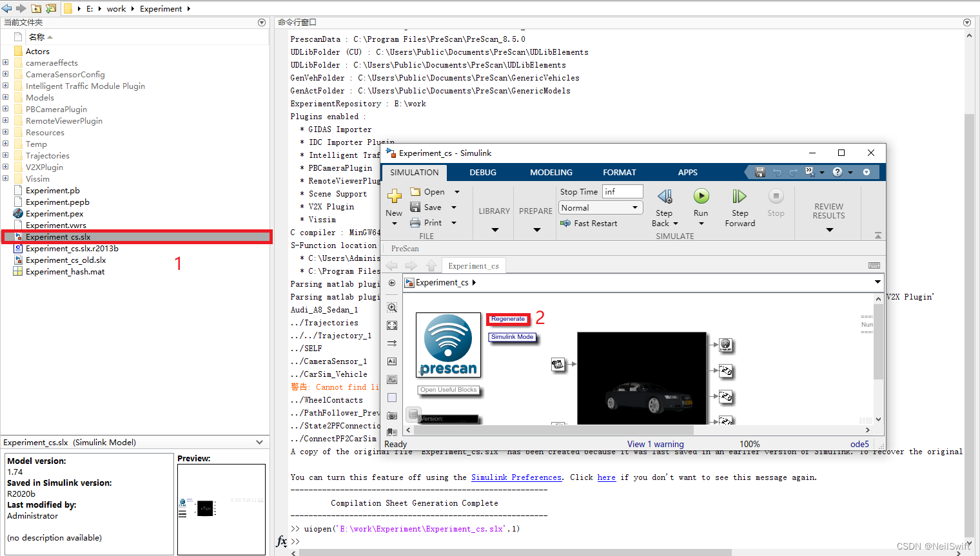Click the model preview thumbnail
The width and height of the screenshot is (980, 556).
click(x=221, y=509)
